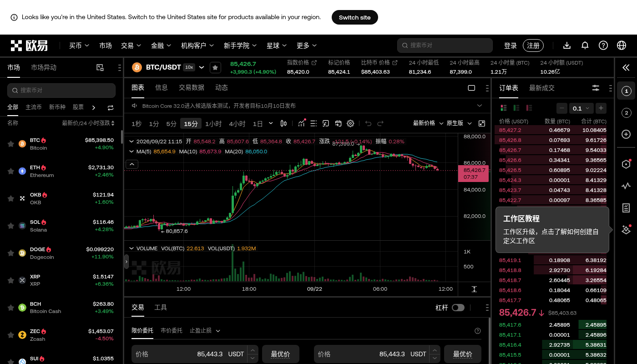Open chart indicators icon with red dot
The height and width of the screenshot is (364, 637).
tap(302, 123)
